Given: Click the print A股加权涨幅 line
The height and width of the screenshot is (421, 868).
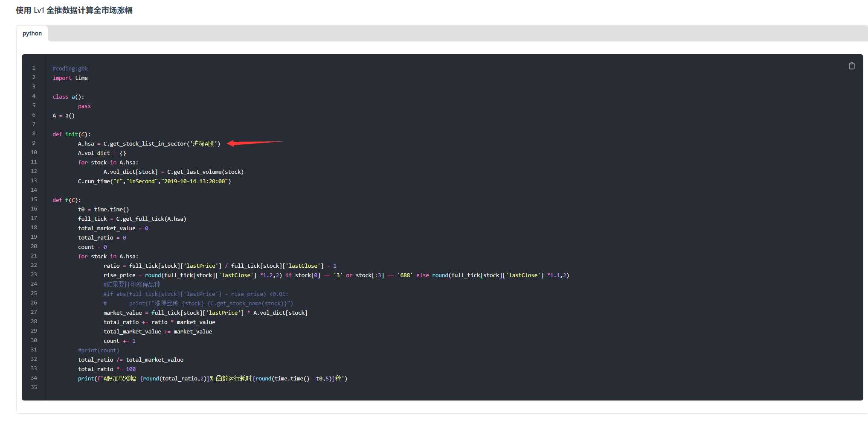Looking at the screenshot, I should click(x=212, y=378).
